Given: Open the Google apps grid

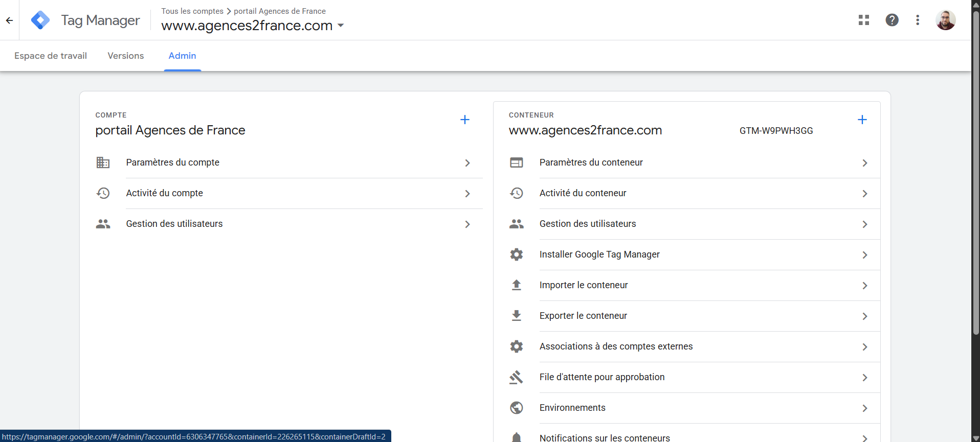Looking at the screenshot, I should 864,20.
